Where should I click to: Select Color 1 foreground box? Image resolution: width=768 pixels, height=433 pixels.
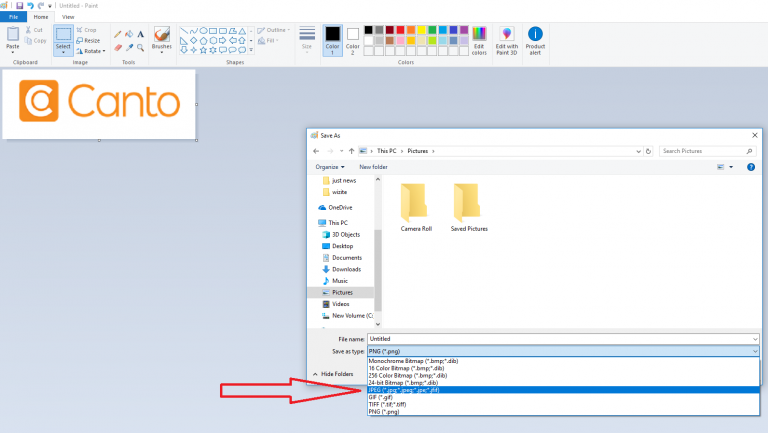[332, 40]
